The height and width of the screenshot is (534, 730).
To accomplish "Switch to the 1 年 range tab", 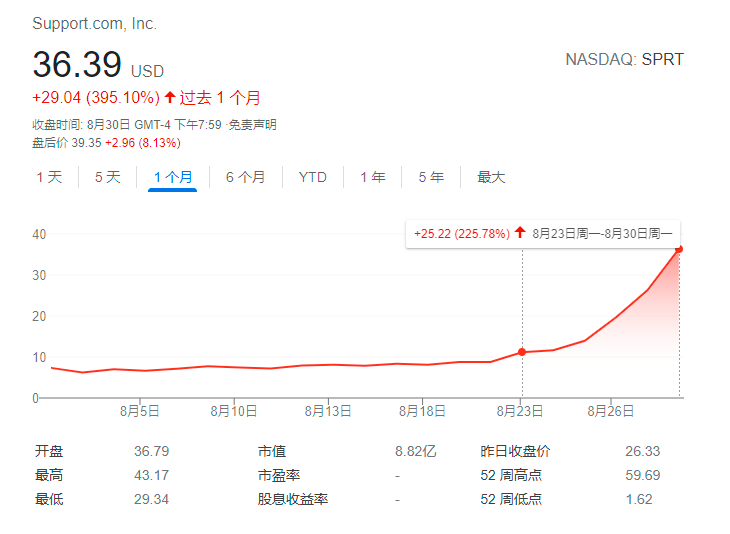I will 372,177.
